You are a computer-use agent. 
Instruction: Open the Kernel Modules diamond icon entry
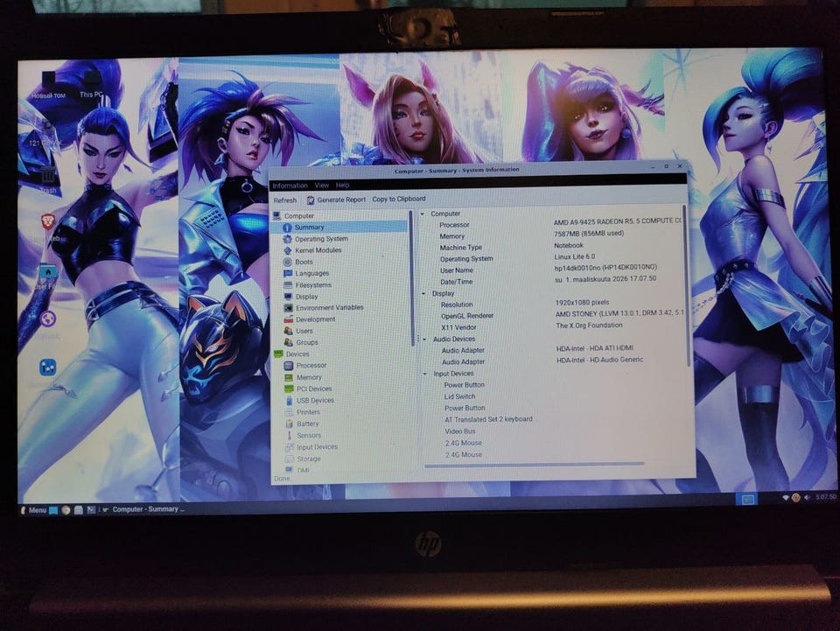288,250
